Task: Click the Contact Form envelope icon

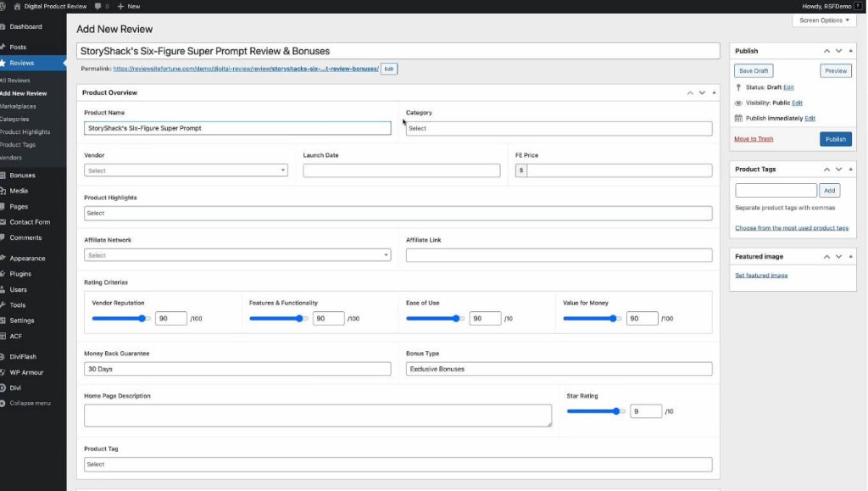Action: (3, 222)
